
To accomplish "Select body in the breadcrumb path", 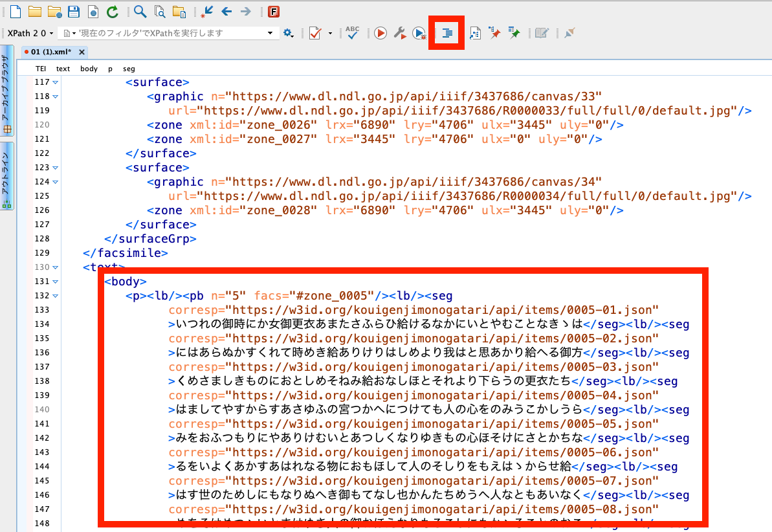I will point(89,69).
